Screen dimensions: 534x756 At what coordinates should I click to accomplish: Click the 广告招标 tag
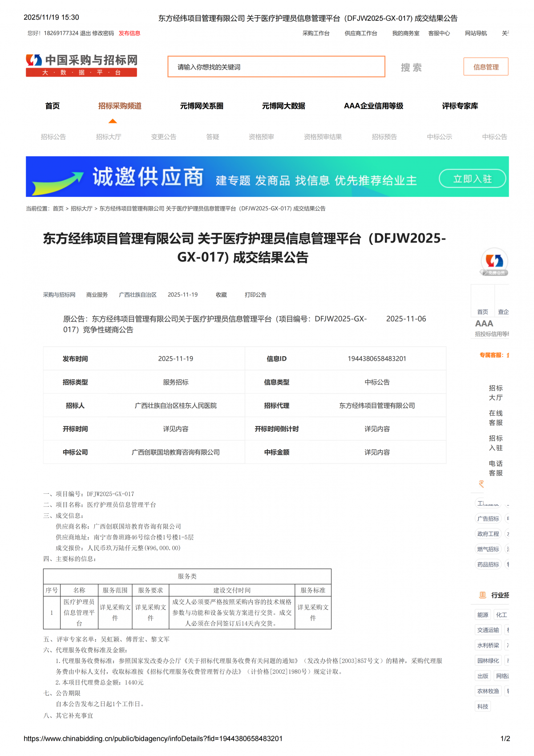point(488,519)
